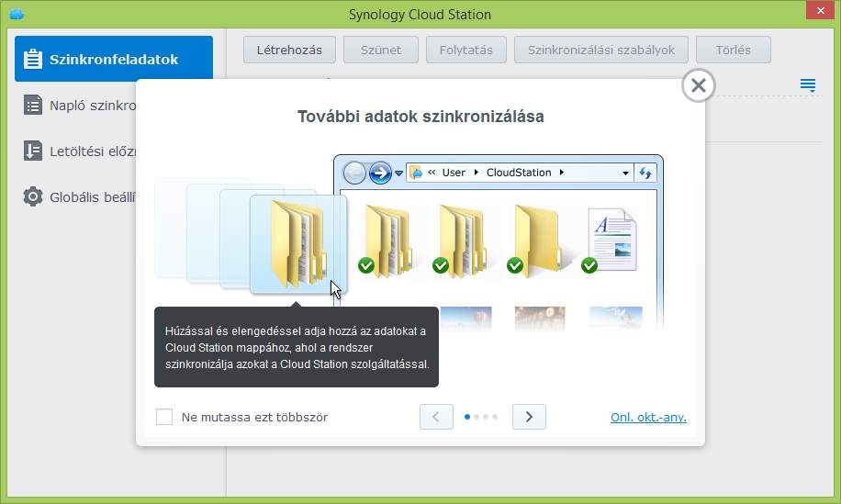The width and height of the screenshot is (841, 504).
Task: Click the dragged folder illustration
Action: [x=298, y=244]
